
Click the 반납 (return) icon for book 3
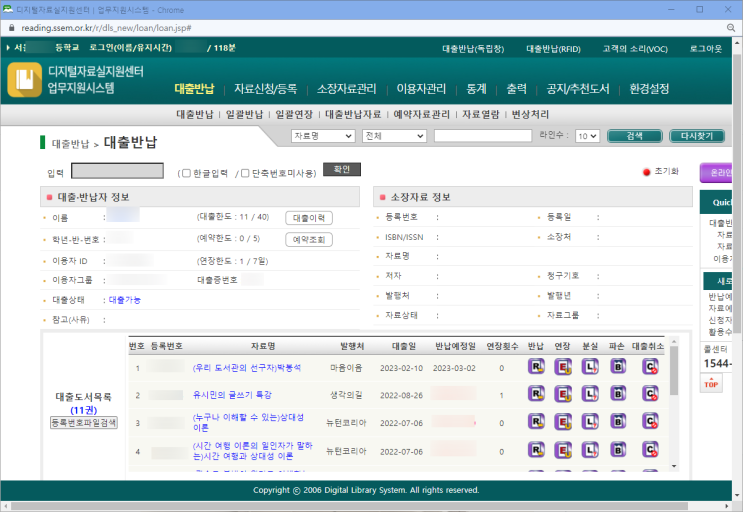point(535,423)
